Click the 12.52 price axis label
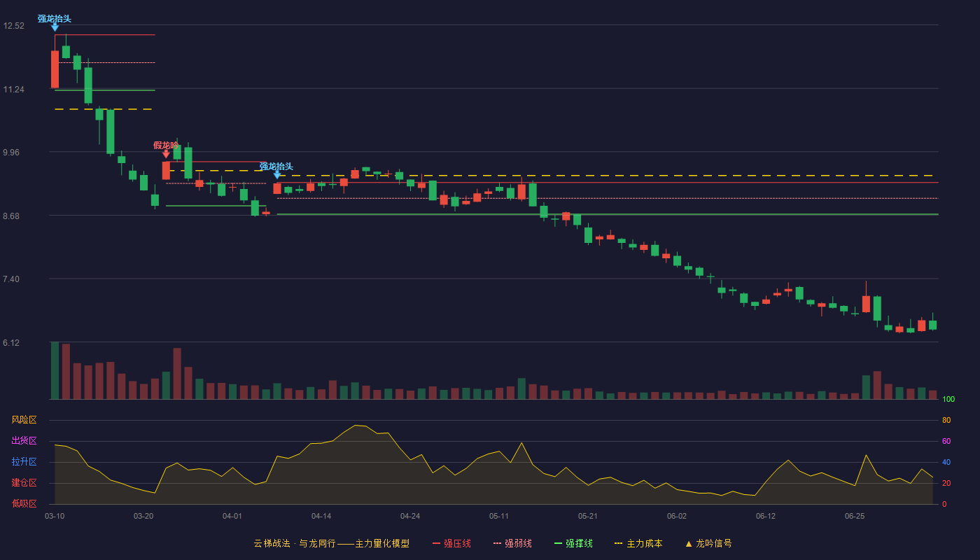The image size is (980, 560). [x=13, y=26]
